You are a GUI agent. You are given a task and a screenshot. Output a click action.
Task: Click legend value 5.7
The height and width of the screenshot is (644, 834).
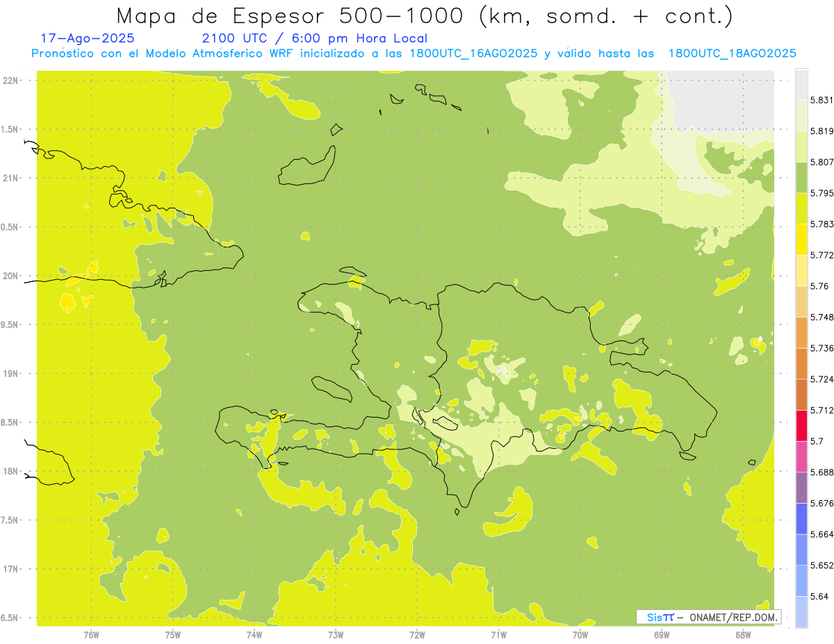click(x=817, y=441)
